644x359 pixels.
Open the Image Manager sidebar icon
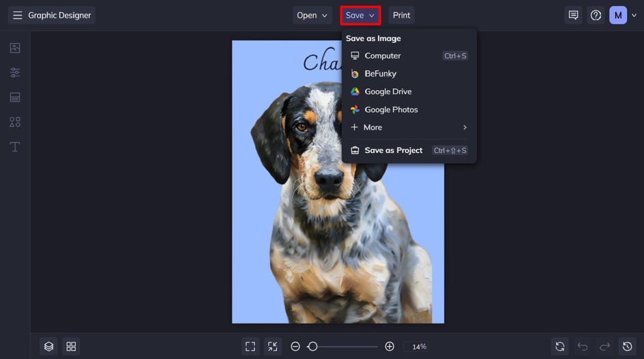coord(15,48)
